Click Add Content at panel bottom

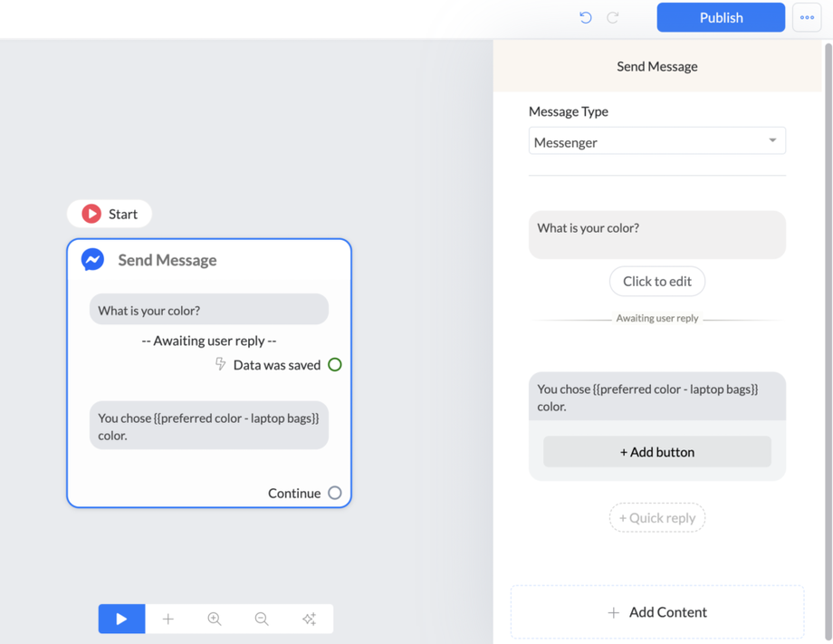(657, 612)
